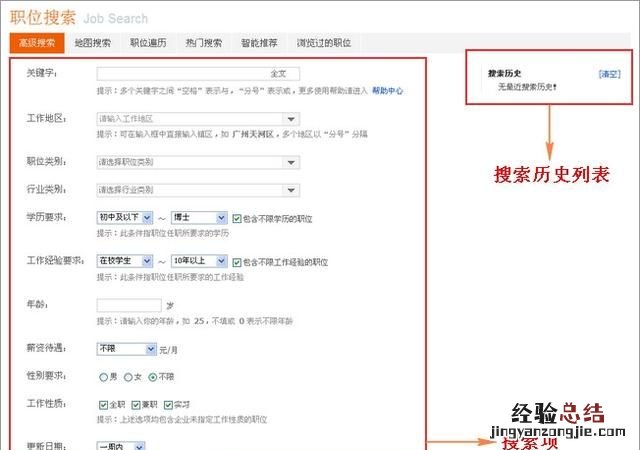Open the 热门搜索 tab
The image size is (640, 450).
[204, 43]
